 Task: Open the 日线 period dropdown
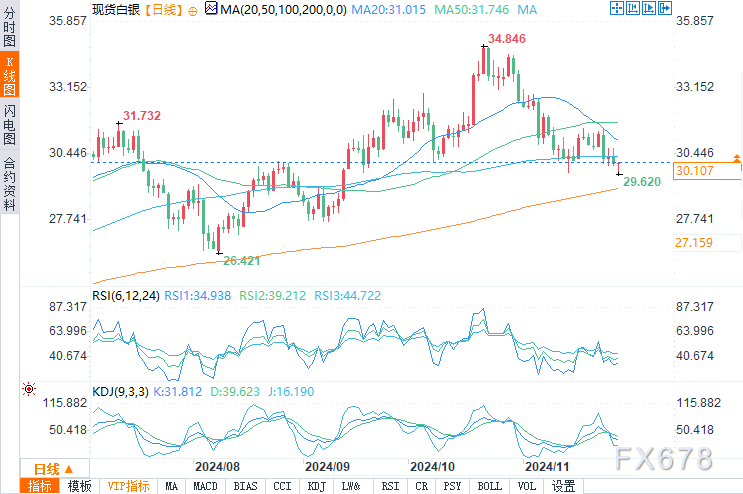(54, 469)
